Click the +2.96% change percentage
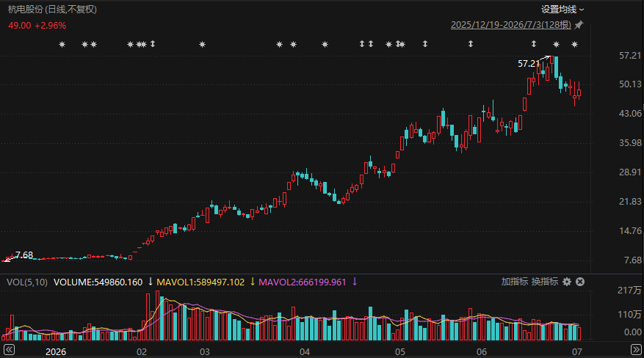The width and height of the screenshot is (644, 358). 50,26
